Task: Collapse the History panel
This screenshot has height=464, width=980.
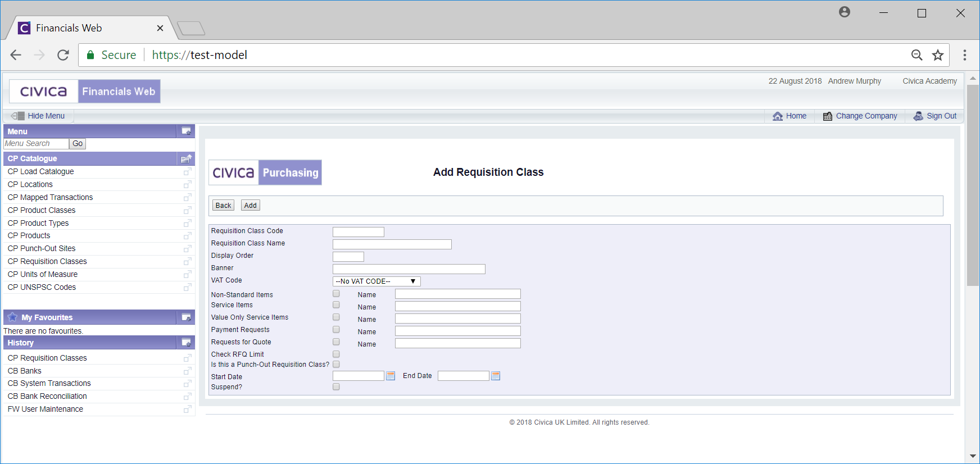Action: (186, 343)
